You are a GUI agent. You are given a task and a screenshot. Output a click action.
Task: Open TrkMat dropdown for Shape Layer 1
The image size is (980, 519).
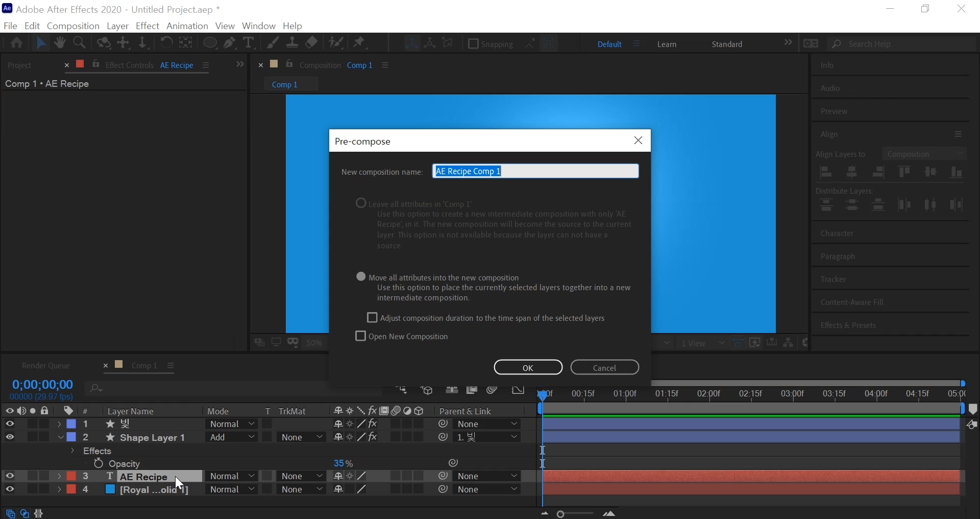(x=302, y=437)
